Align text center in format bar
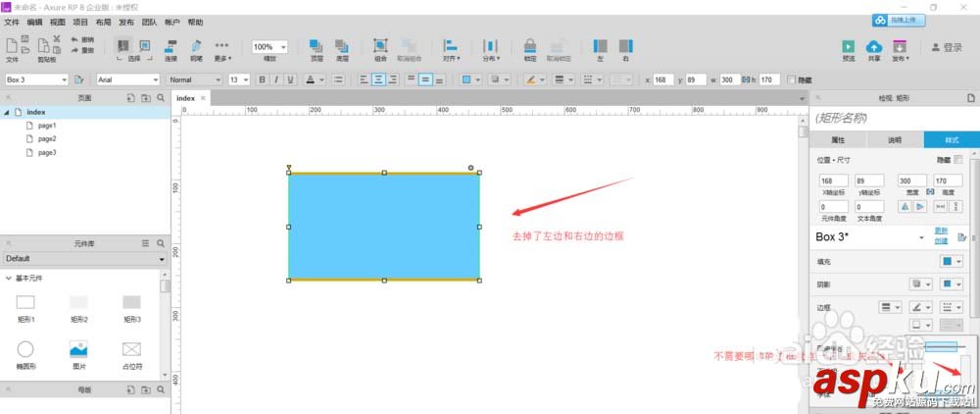The width and height of the screenshot is (980, 414). [378, 79]
